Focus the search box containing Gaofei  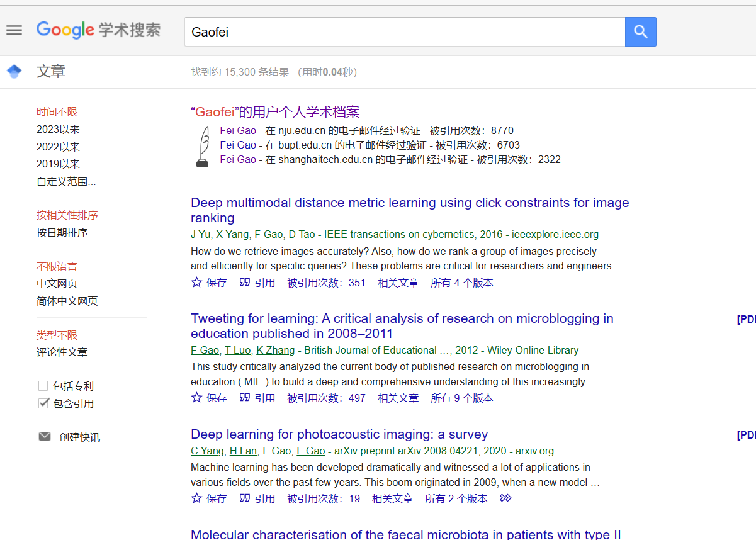[405, 31]
